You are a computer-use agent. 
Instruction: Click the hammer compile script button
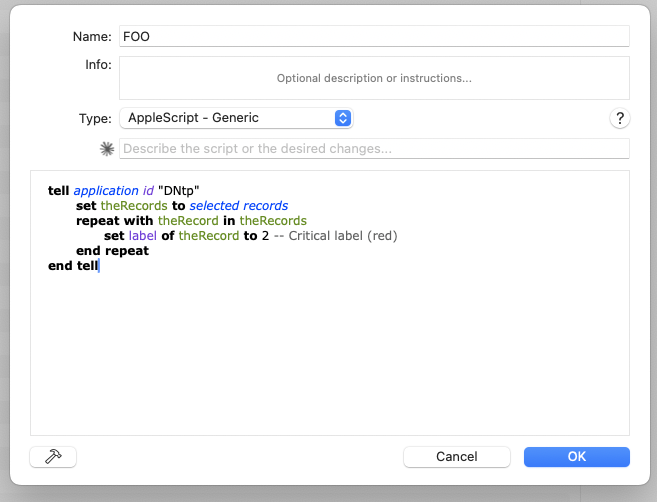tap(53, 456)
